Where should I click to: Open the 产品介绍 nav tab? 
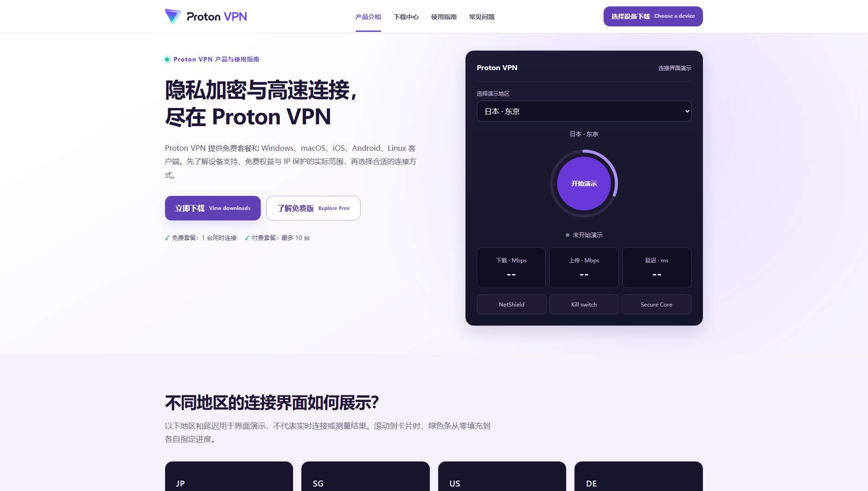click(368, 17)
